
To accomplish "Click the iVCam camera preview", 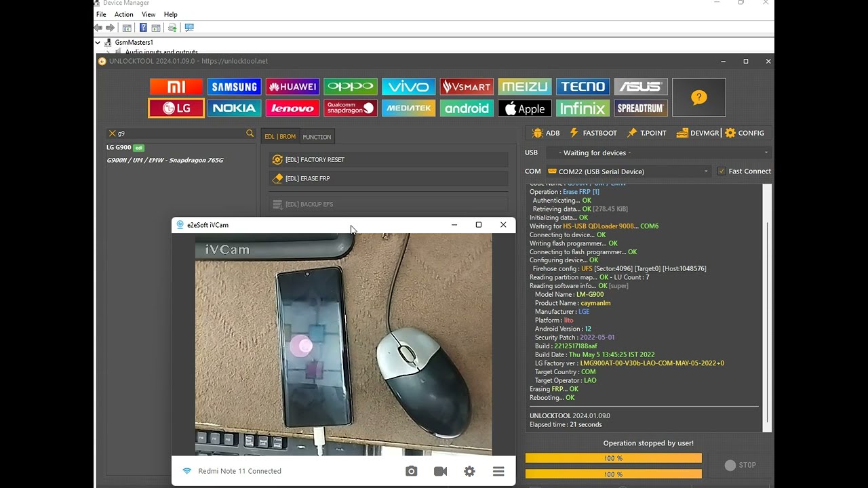I will 344,344.
